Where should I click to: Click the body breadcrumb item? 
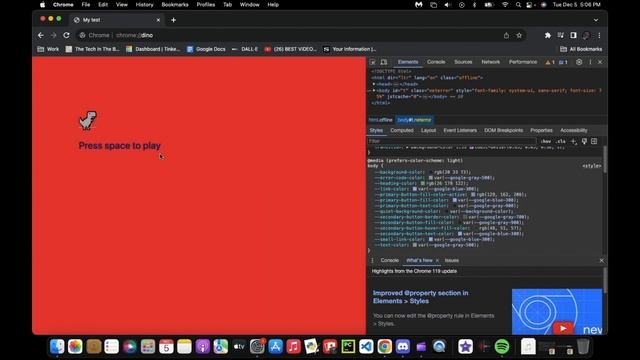[414, 120]
